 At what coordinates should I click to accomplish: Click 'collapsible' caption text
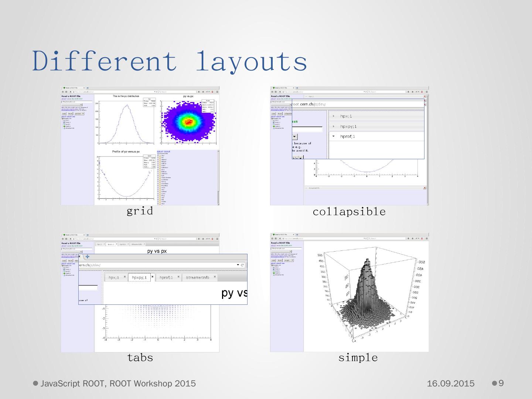tap(349, 212)
